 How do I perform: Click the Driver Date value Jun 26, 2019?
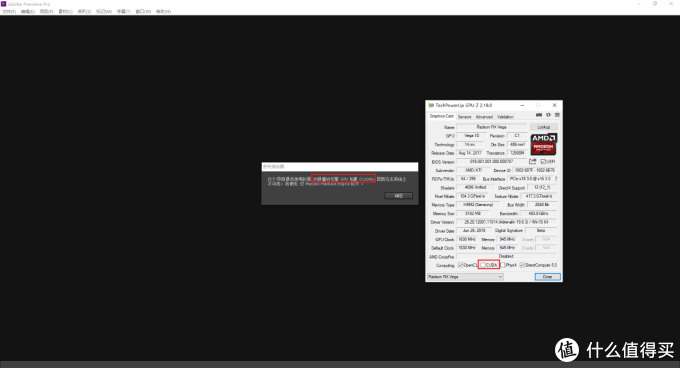pos(474,231)
